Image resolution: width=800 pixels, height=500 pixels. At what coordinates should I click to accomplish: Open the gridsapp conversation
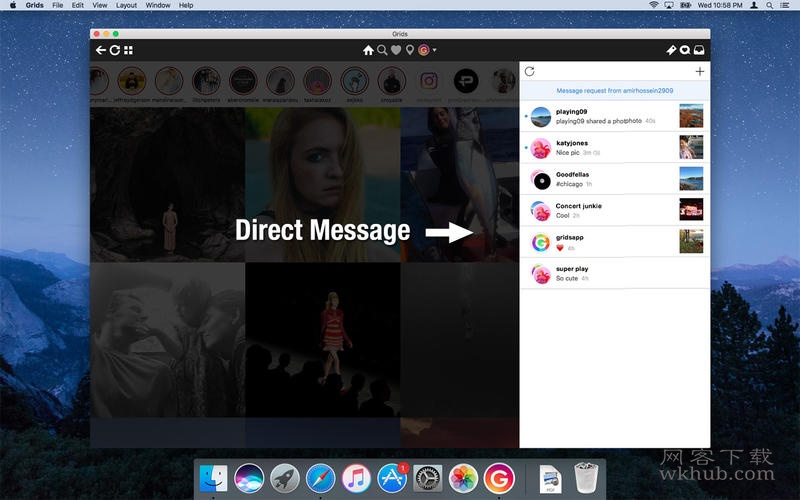pos(614,242)
